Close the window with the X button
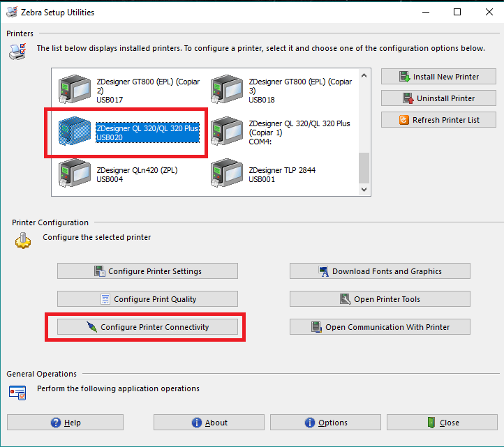 tap(489, 12)
